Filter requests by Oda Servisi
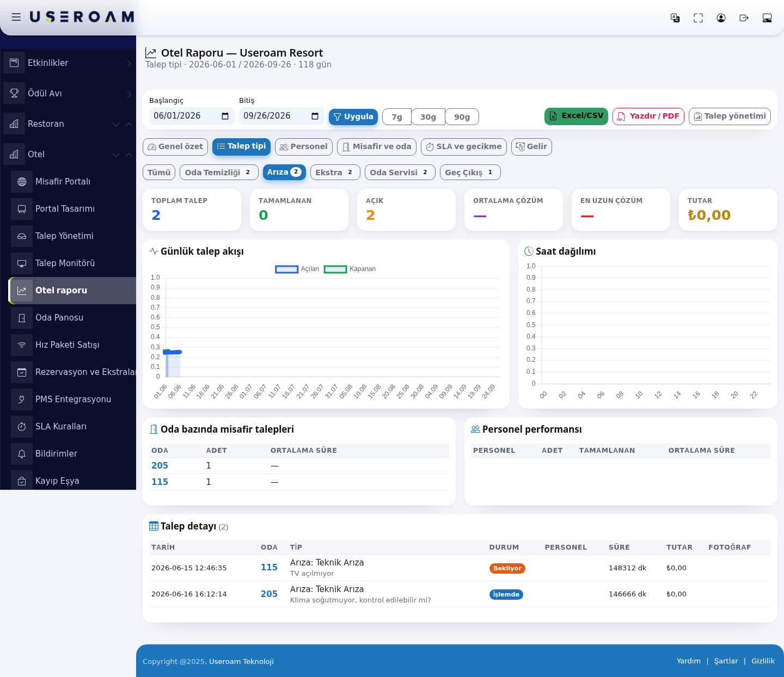 pyautogui.click(x=400, y=173)
